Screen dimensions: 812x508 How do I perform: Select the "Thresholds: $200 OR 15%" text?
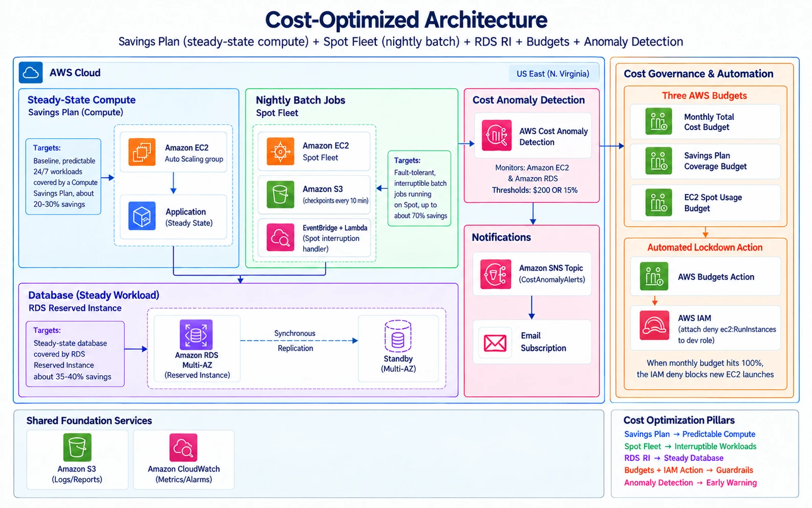click(535, 190)
